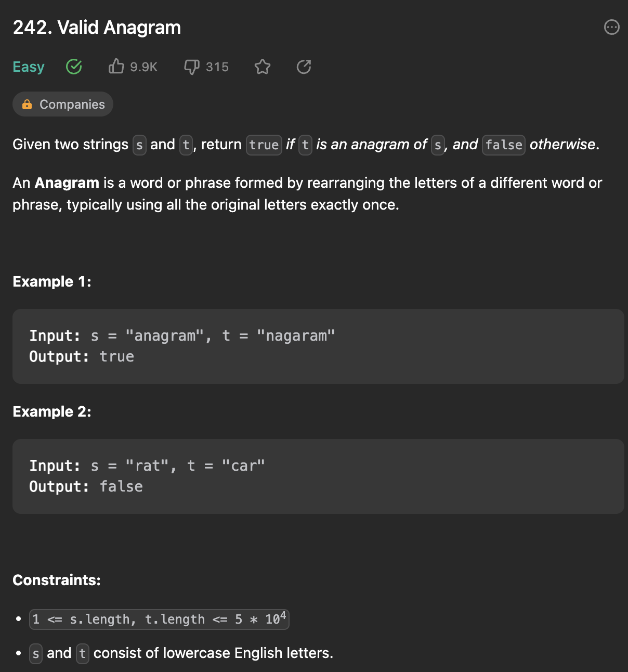Click the s.length constraint code snippet
This screenshot has height=672, width=628.
pos(159,619)
